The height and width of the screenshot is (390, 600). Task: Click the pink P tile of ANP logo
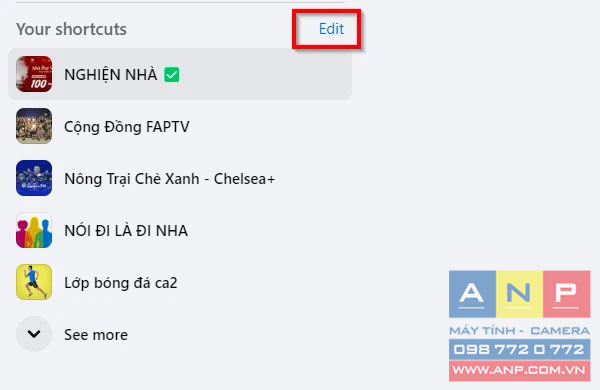567,294
